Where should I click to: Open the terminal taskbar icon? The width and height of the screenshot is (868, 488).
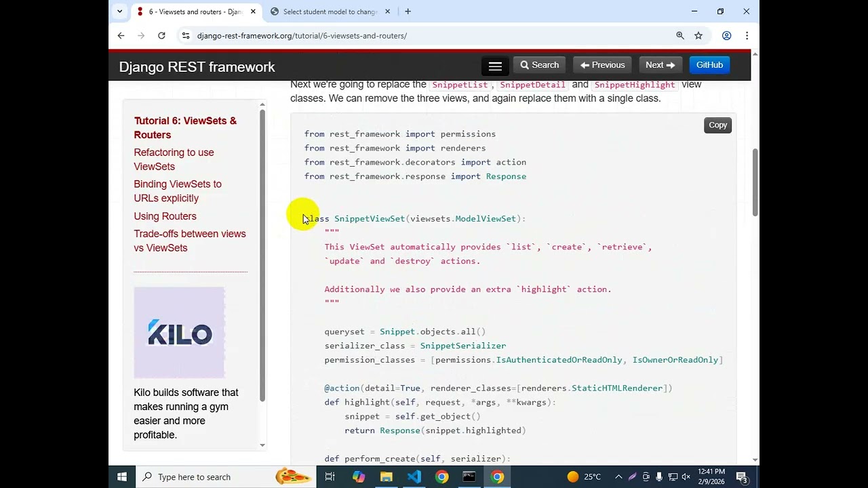click(469, 477)
